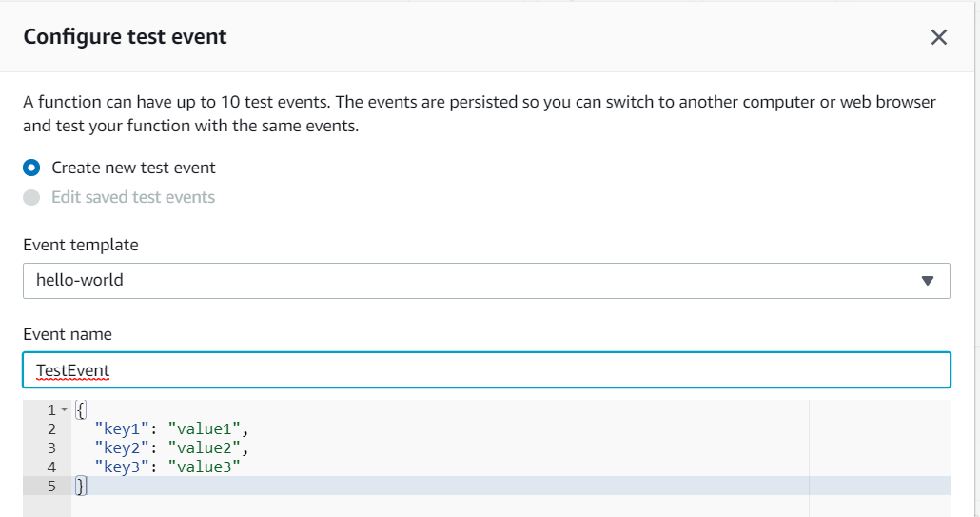Choose the Edit saved test events option
The image size is (980, 517).
32,197
